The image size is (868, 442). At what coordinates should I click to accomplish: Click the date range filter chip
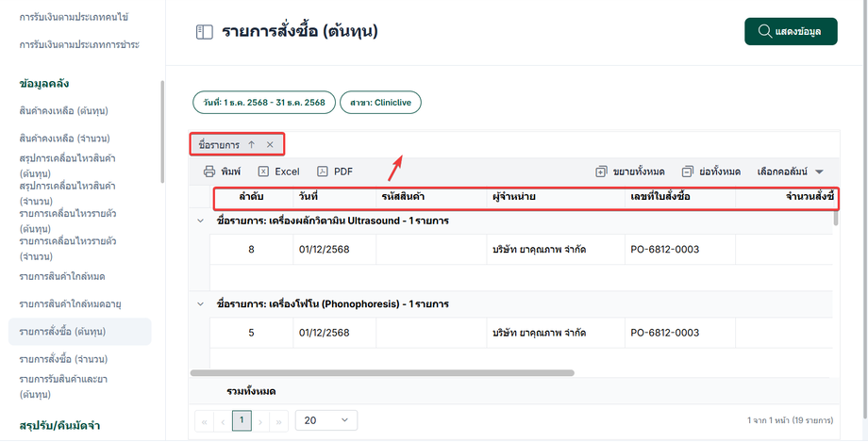click(264, 103)
